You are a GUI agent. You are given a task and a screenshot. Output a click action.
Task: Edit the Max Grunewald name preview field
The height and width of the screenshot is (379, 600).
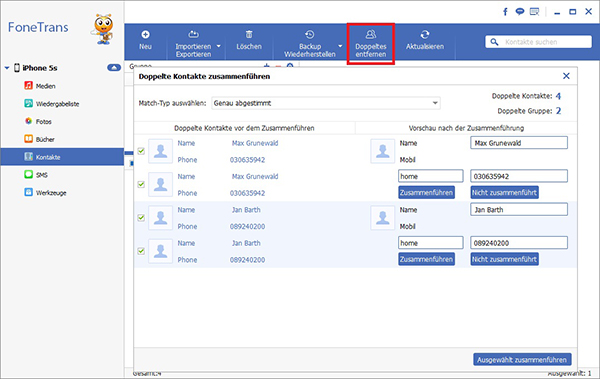point(519,143)
